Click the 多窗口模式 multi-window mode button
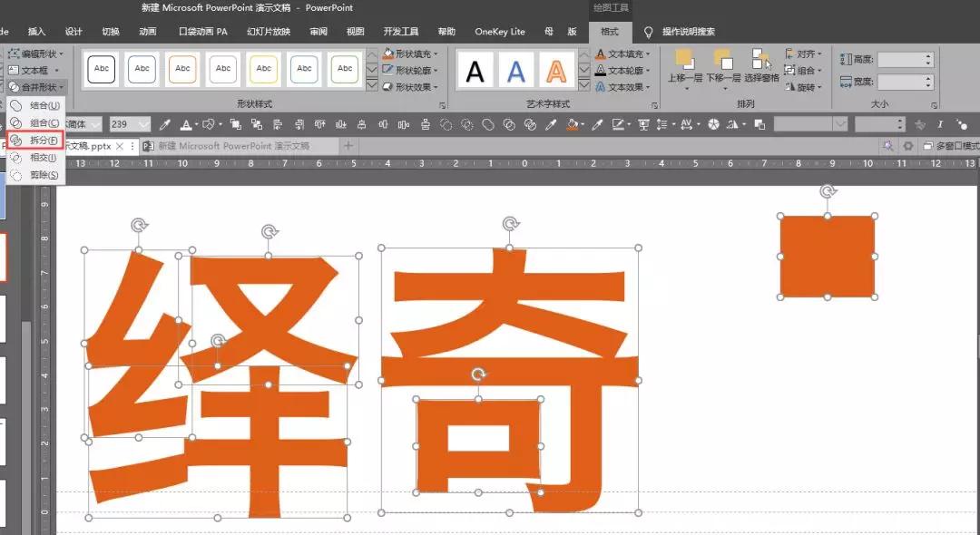Image resolution: width=980 pixels, height=535 pixels. [951, 146]
